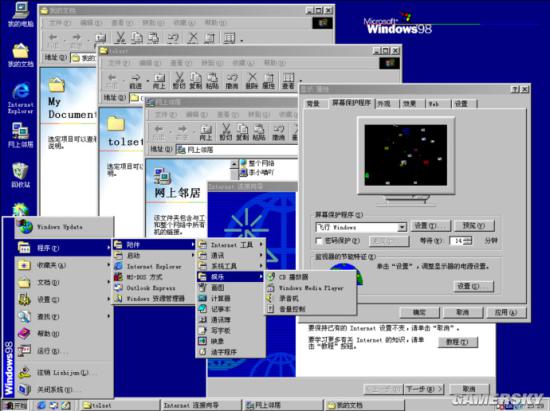Expand the 启动 submenu under Programs
Image resolution: width=550 pixels, height=411 pixels.
(154, 255)
